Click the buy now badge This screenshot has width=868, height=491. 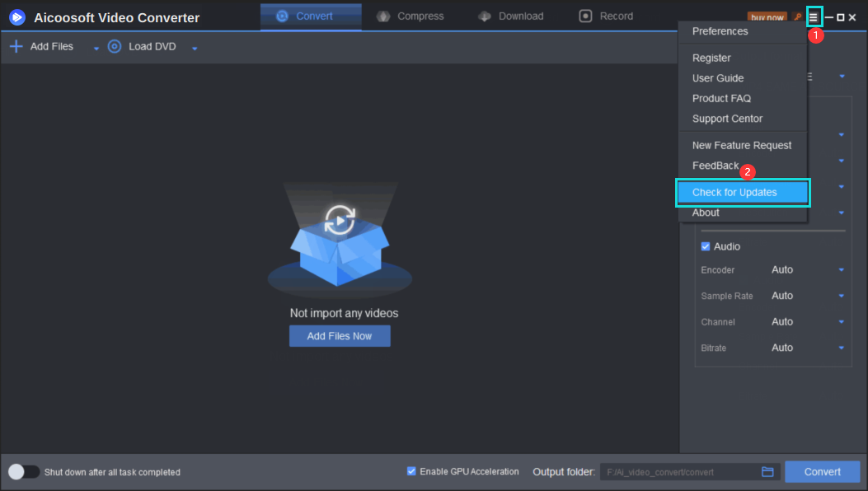coord(767,18)
